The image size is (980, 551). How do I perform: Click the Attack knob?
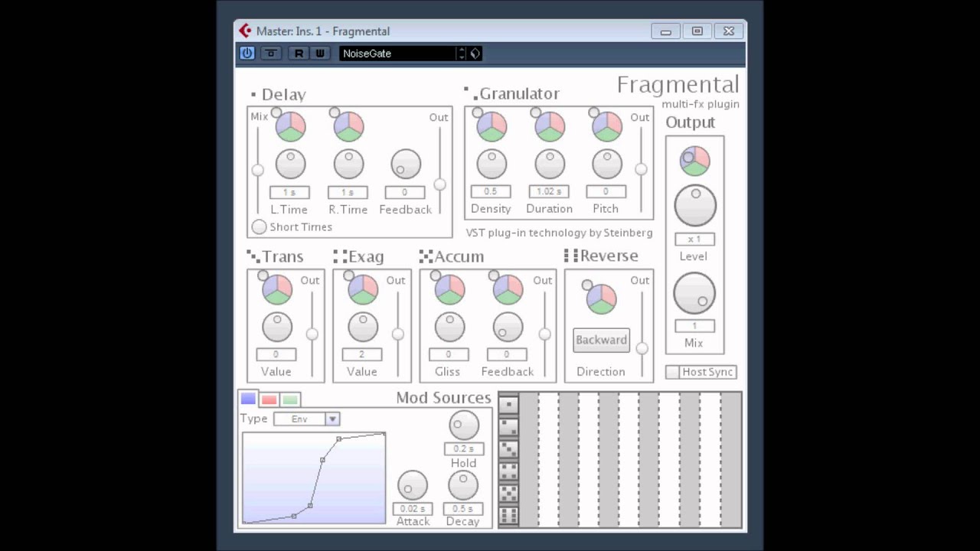[413, 486]
